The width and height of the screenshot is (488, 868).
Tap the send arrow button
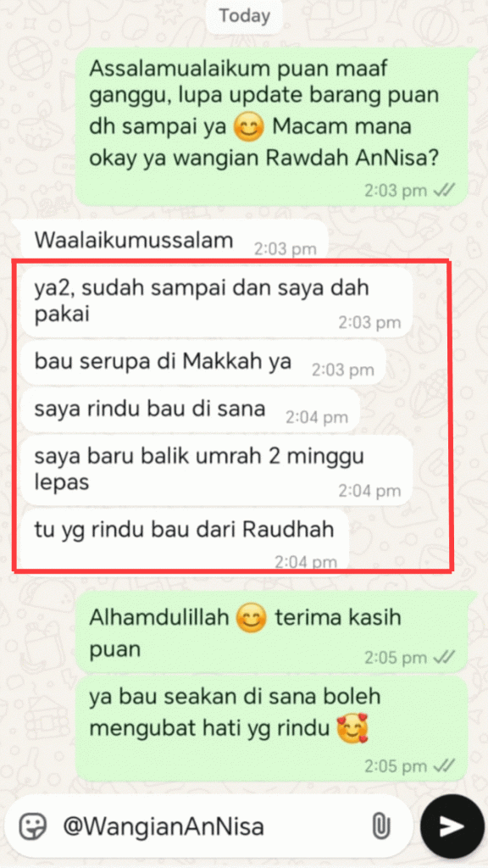[452, 826]
